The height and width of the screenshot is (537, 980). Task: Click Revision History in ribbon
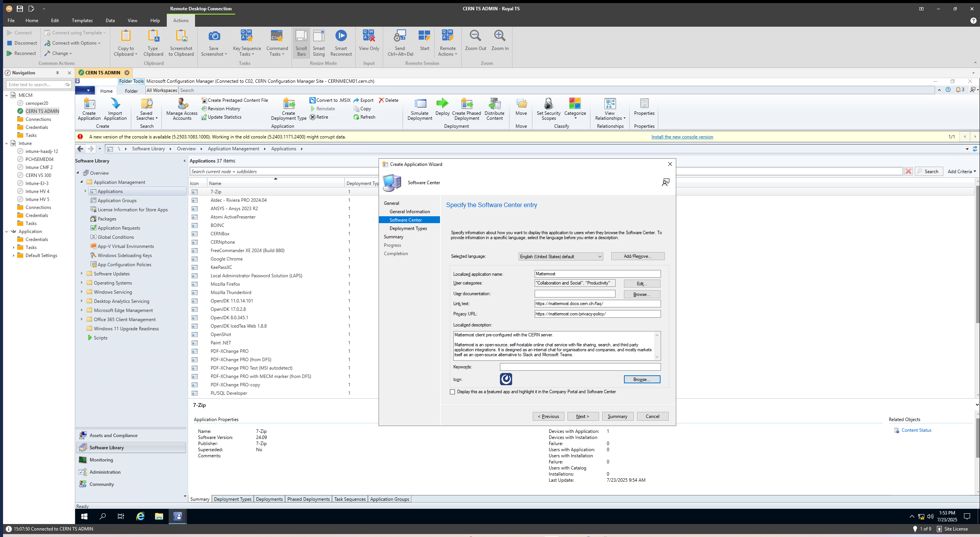221,109
